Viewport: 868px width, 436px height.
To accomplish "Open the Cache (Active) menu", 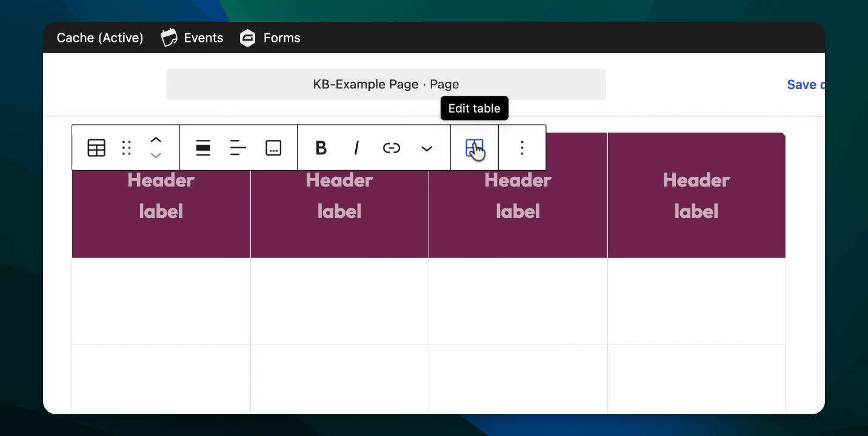I will 100,38.
